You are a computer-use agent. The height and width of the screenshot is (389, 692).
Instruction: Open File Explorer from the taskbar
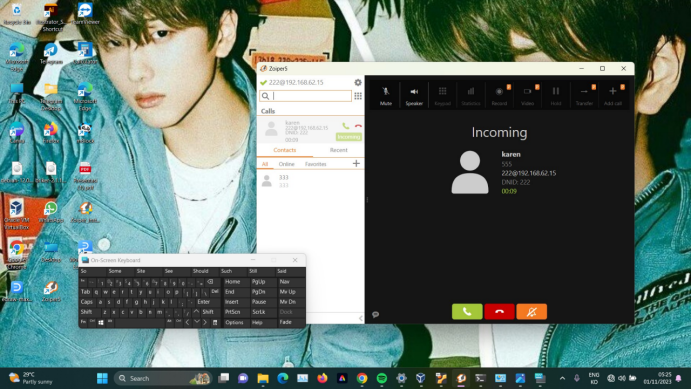pyautogui.click(x=263, y=378)
